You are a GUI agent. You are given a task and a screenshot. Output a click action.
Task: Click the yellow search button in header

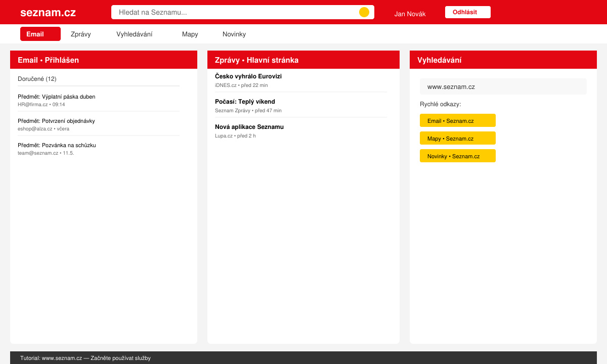(x=364, y=12)
